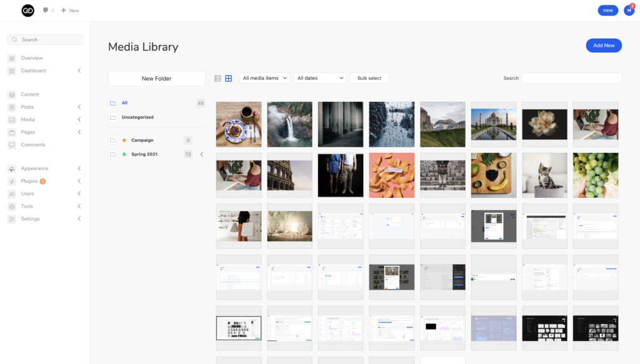The image size is (640, 364).
Task: Switch to grid view icon
Action: (x=229, y=78)
